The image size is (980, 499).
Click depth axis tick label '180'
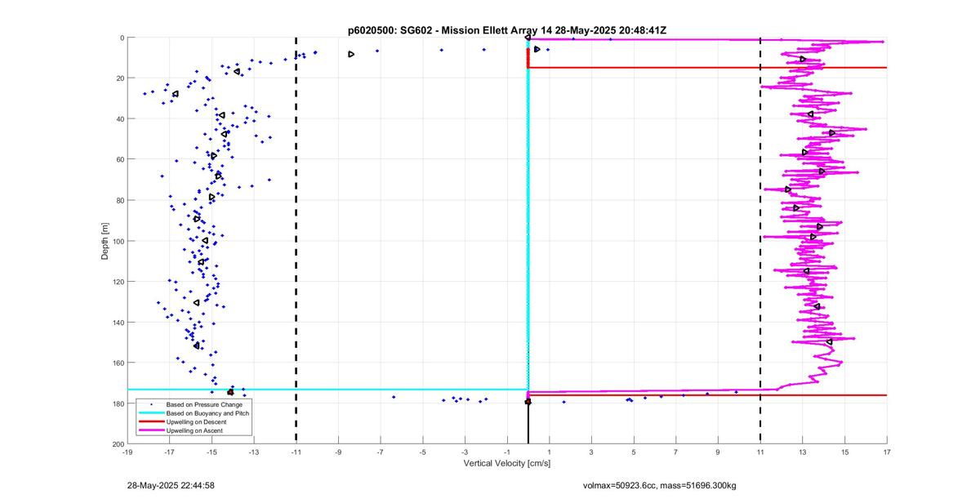click(x=118, y=403)
